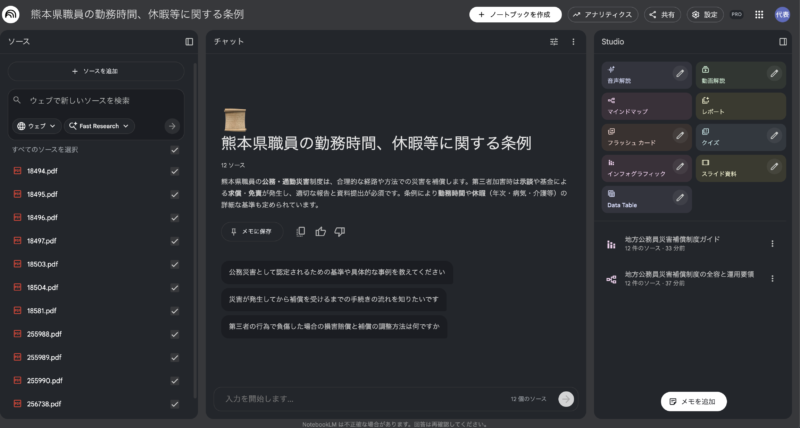Open the 設定 menu
Viewport: 800px width, 428px height.
(704, 15)
